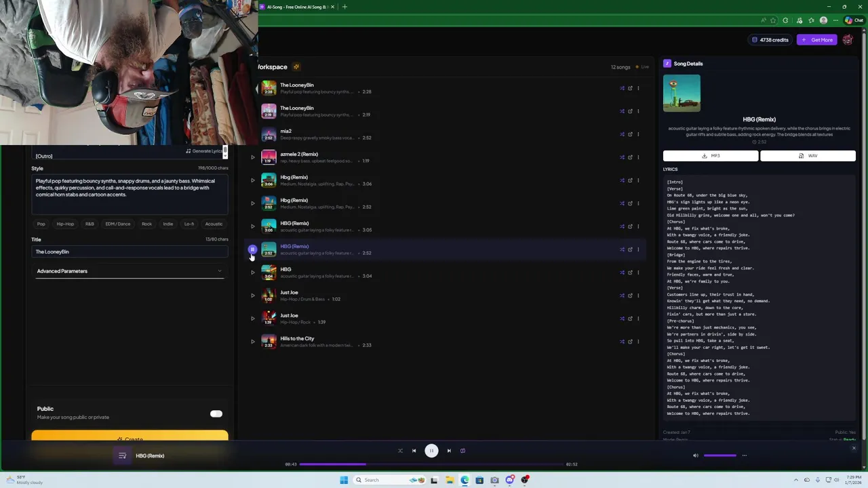The width and height of the screenshot is (868, 488).
Task: Open share link for Hbg (Remix) 3:06
Action: tap(630, 180)
